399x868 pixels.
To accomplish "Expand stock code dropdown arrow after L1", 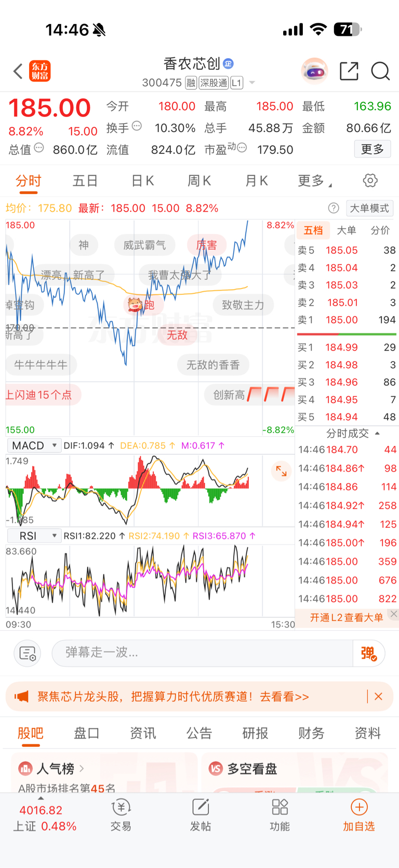I will [x=252, y=83].
